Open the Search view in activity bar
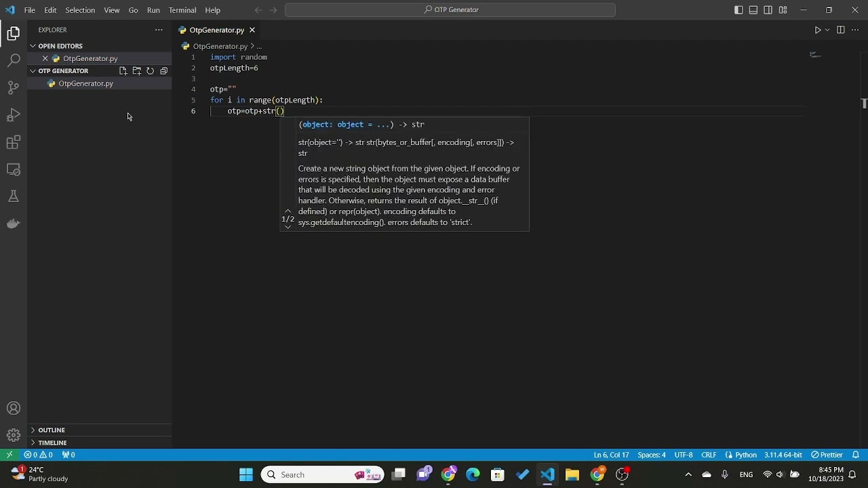Image resolution: width=868 pixels, height=488 pixels. click(x=14, y=60)
